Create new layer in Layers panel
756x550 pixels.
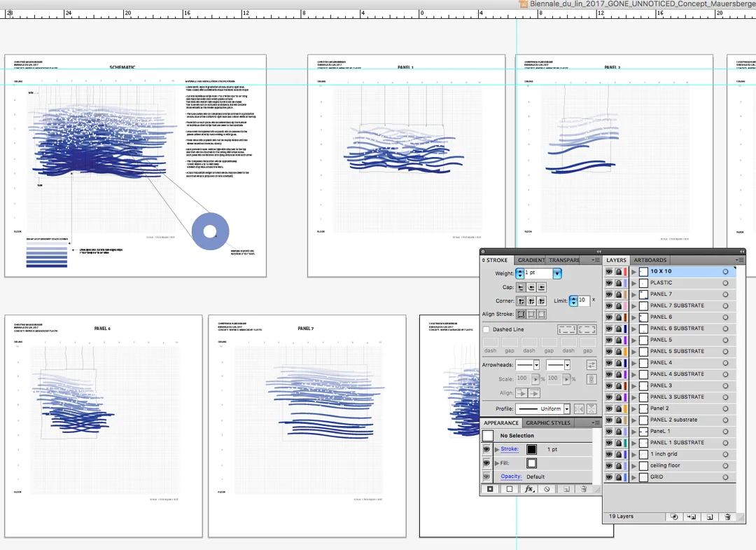click(710, 516)
